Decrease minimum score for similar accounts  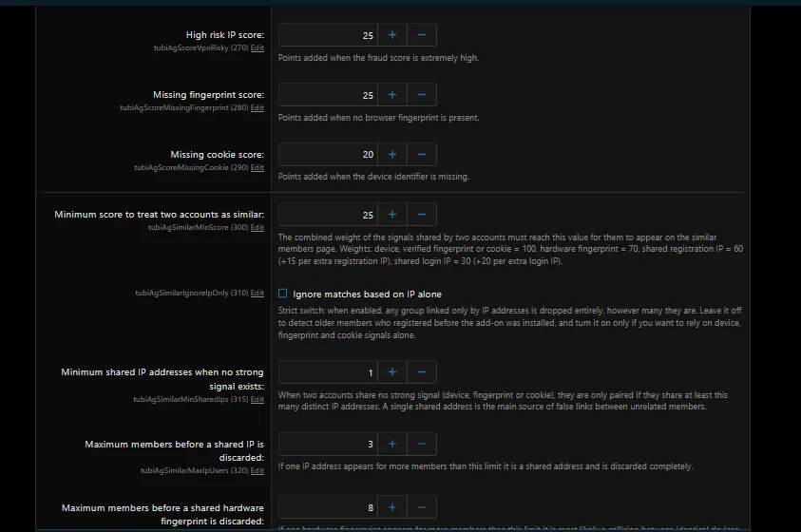(422, 215)
